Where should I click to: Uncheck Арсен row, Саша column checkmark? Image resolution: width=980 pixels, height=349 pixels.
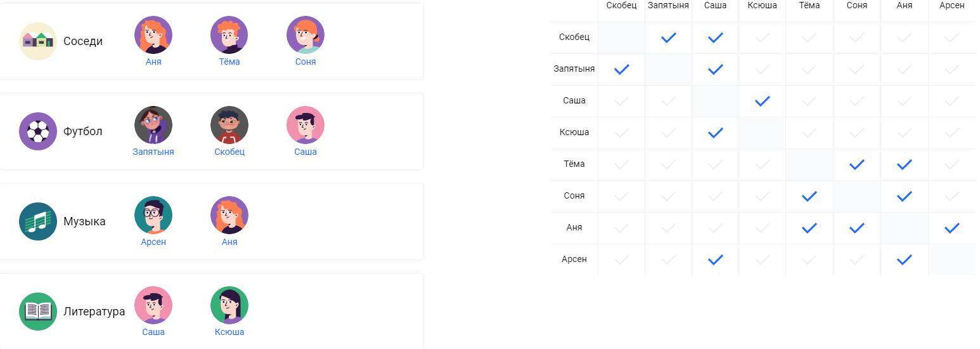(x=715, y=260)
